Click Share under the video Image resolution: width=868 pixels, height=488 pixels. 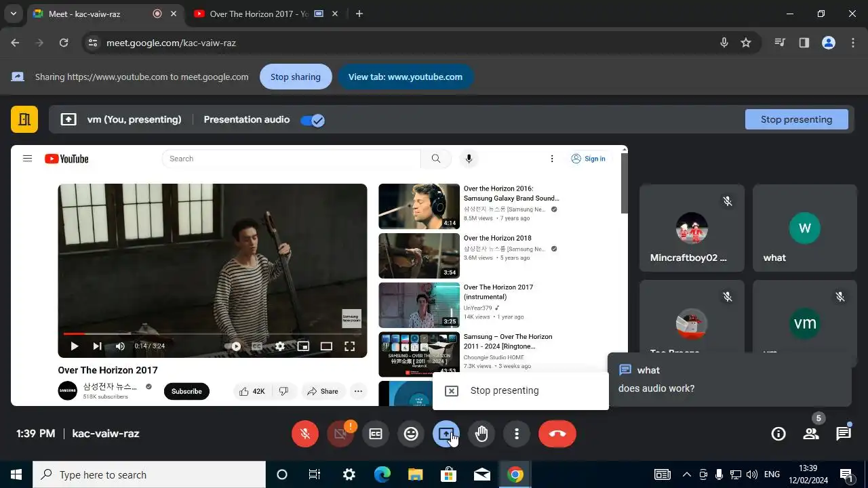[x=323, y=391]
